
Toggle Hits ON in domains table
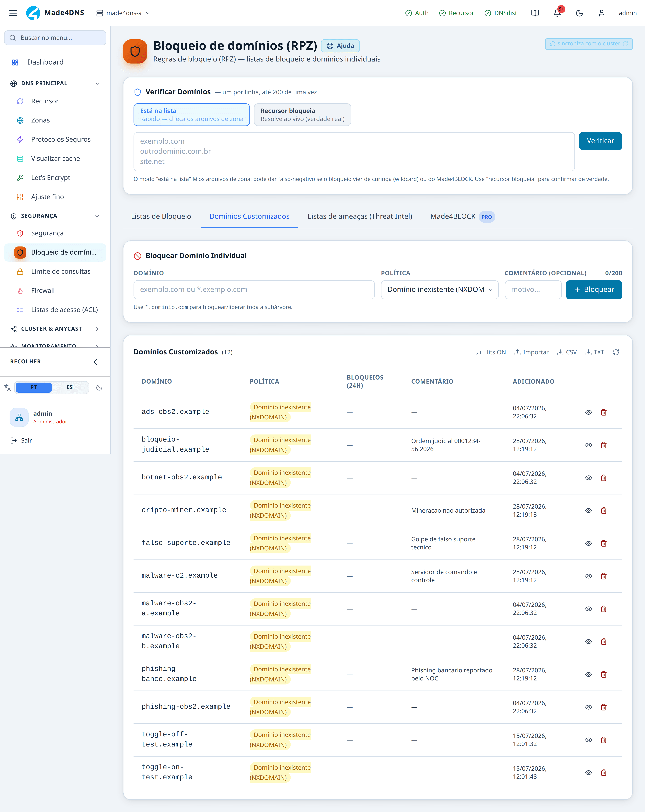[490, 352]
